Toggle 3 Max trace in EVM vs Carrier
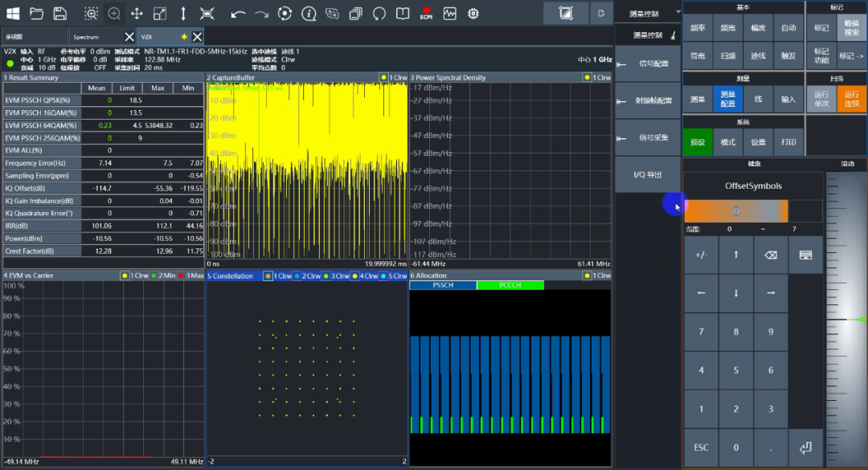Viewport: 868px width, 470px height. point(190,275)
